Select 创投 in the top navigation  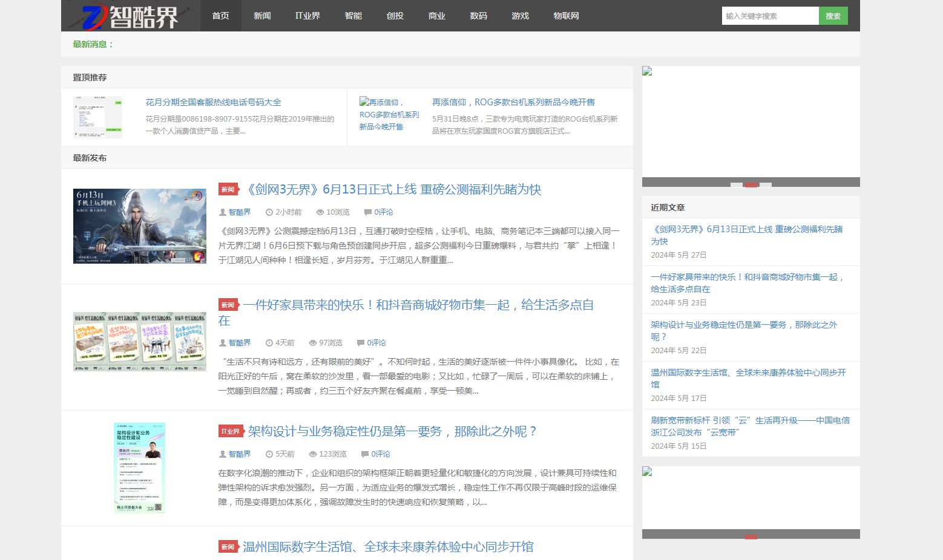click(395, 16)
